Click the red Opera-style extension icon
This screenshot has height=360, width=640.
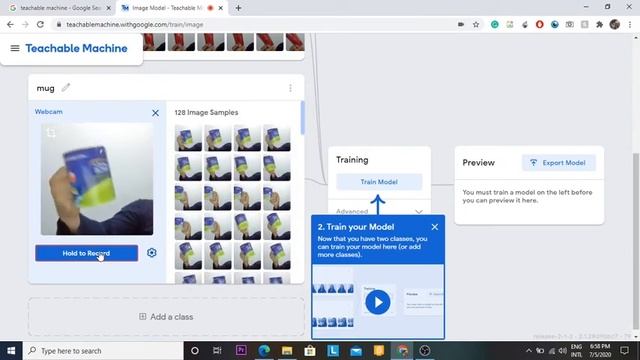point(540,24)
